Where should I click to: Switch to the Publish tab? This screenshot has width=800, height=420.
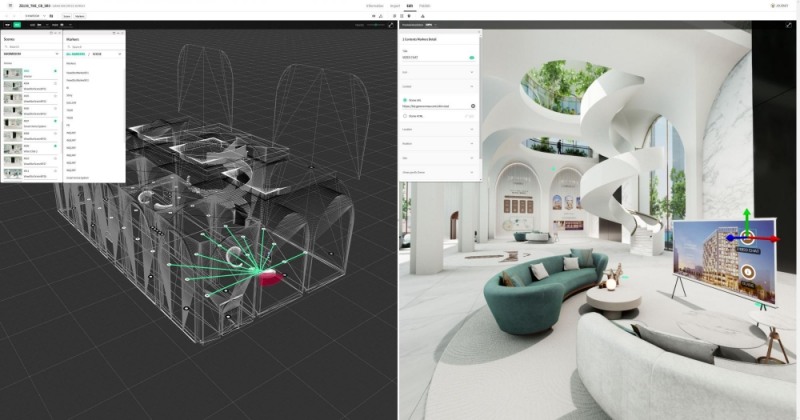(425, 5)
